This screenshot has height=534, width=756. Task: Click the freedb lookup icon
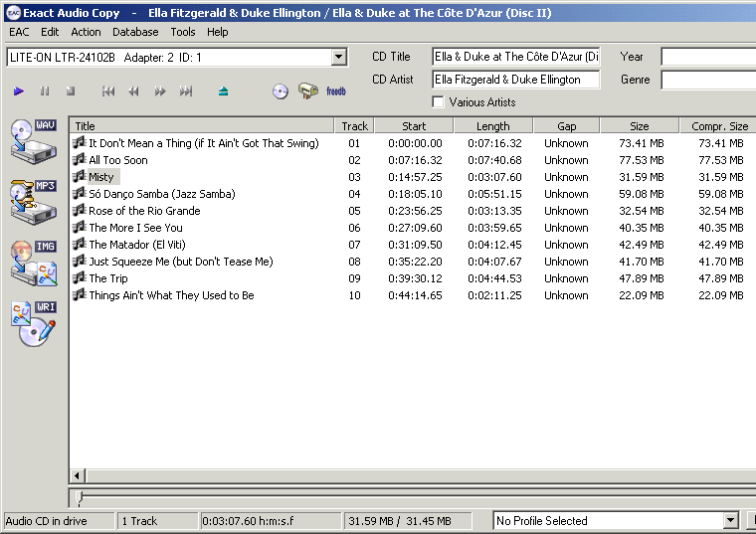click(336, 91)
